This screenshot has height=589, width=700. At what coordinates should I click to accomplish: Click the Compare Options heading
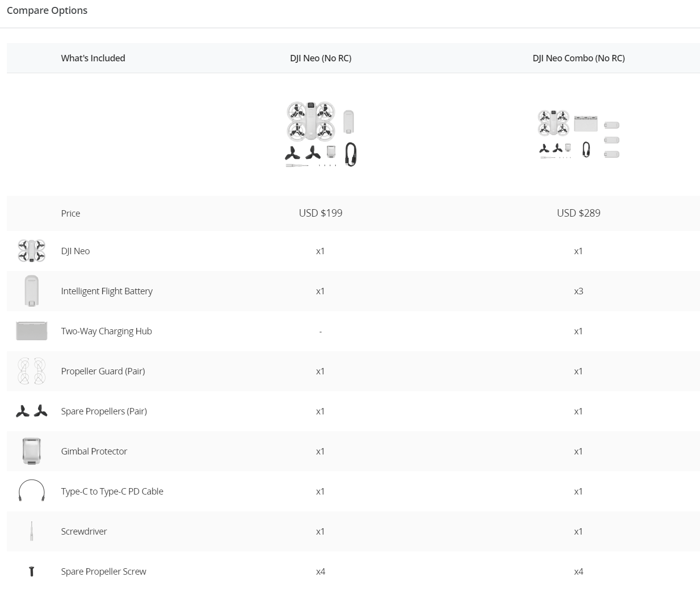pos(47,10)
